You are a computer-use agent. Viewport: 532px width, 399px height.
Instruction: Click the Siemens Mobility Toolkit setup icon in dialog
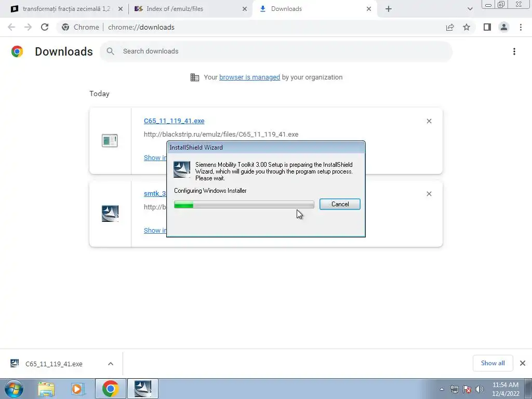pos(182,169)
